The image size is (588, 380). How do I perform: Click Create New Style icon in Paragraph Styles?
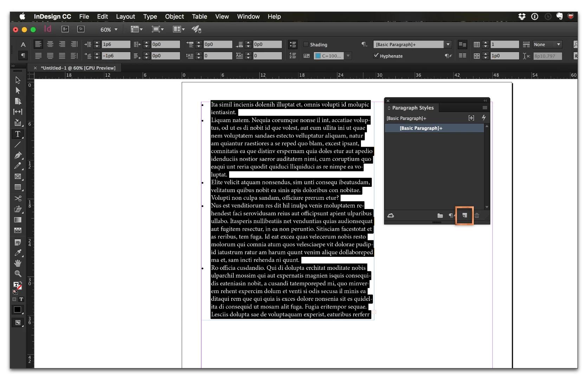click(465, 215)
